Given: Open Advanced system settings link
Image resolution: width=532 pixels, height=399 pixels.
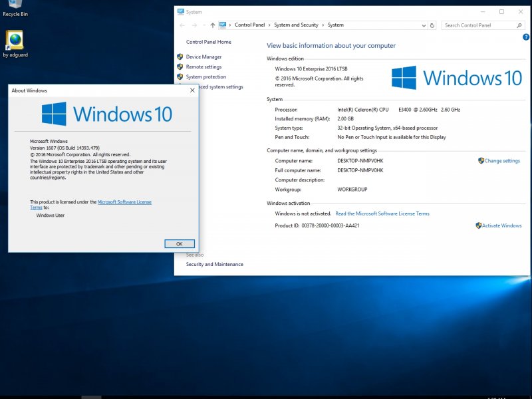Looking at the screenshot, I should click(x=221, y=87).
